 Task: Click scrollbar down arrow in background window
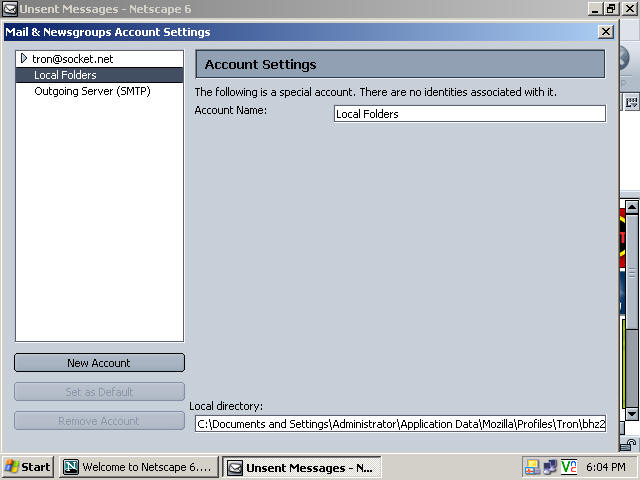coord(632,414)
